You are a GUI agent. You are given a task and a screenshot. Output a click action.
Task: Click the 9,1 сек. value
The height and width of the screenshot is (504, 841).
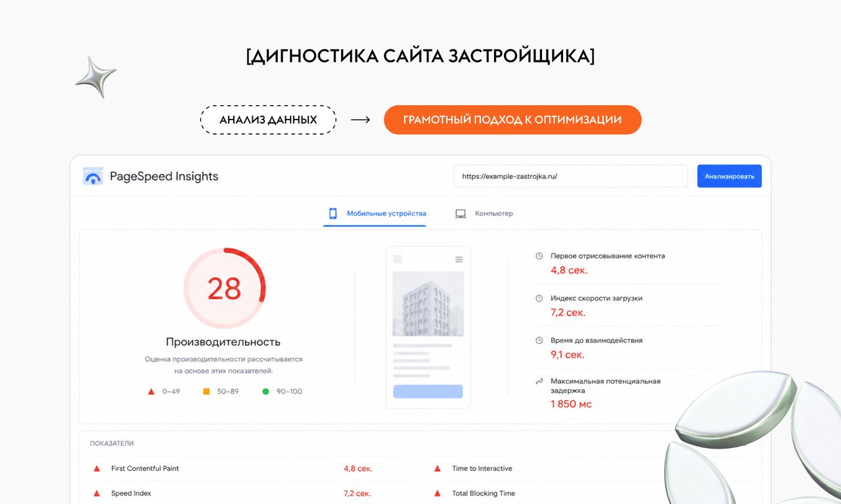(568, 355)
